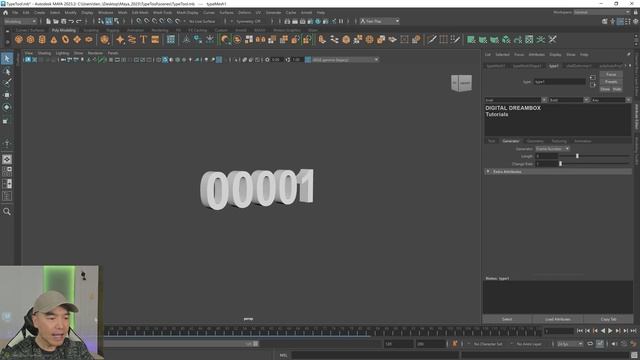This screenshot has width=640, height=360.
Task: Open the viewport color transform dropdown
Action: pyautogui.click(x=345, y=60)
